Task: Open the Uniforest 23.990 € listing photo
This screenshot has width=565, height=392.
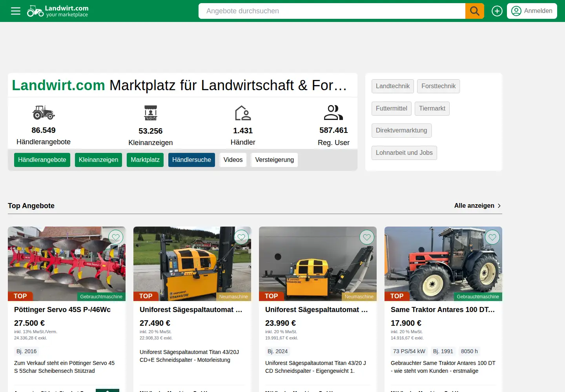Action: (318, 264)
